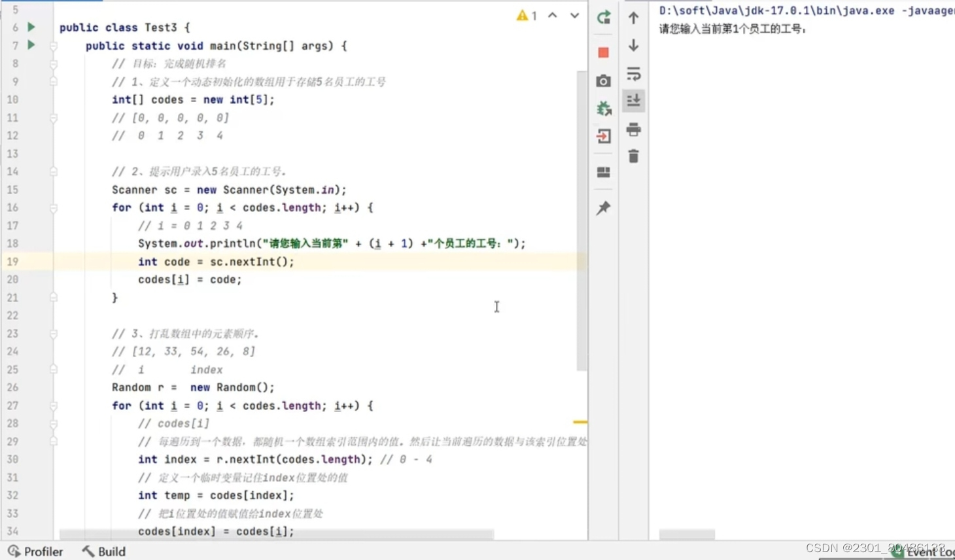Move down the stack trace with down arrow
The image size is (955, 560).
(x=633, y=46)
